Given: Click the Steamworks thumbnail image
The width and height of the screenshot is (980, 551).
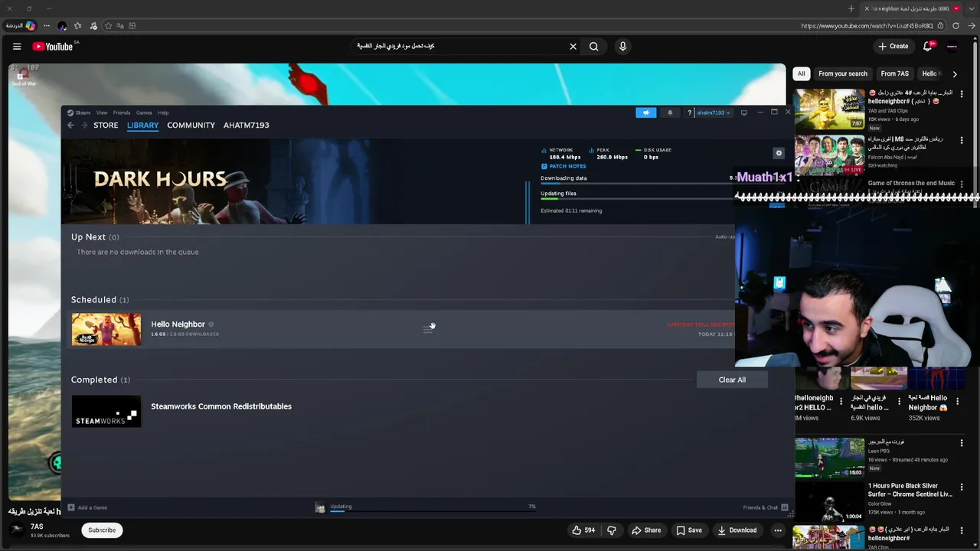Looking at the screenshot, I should pos(106,411).
